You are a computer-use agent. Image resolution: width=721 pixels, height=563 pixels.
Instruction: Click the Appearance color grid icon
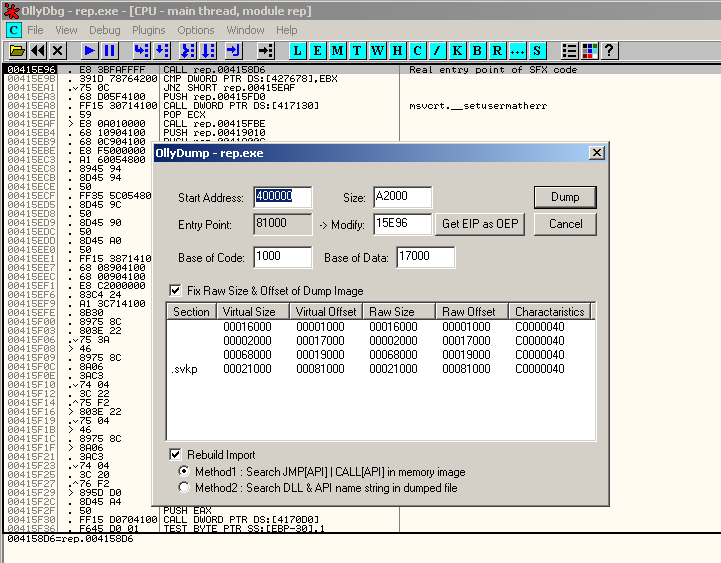pyautogui.click(x=589, y=50)
